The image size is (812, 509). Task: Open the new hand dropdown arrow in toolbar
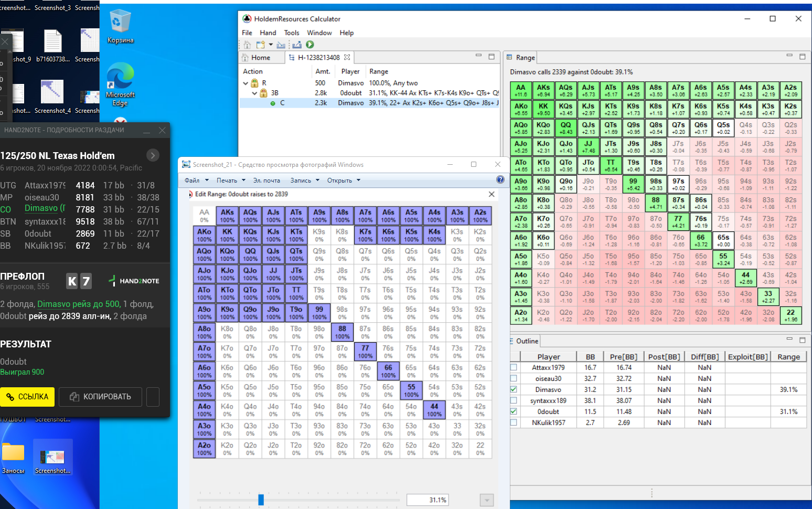[x=271, y=45]
